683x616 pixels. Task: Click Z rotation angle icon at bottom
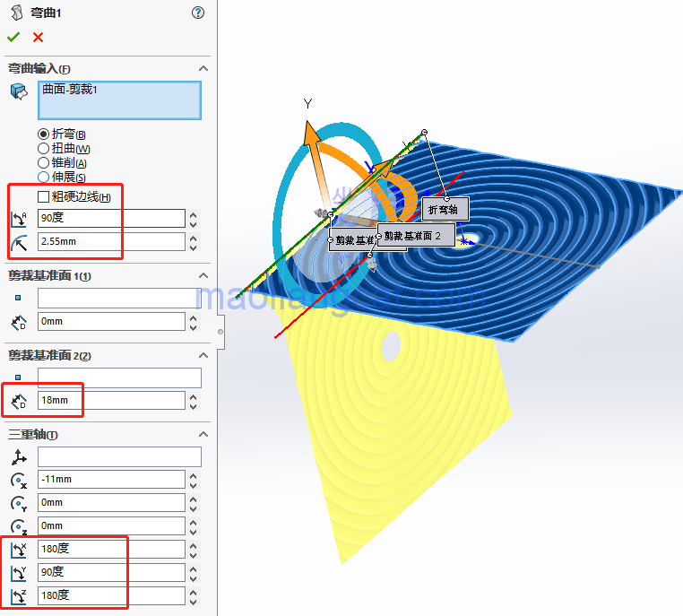tap(19, 596)
